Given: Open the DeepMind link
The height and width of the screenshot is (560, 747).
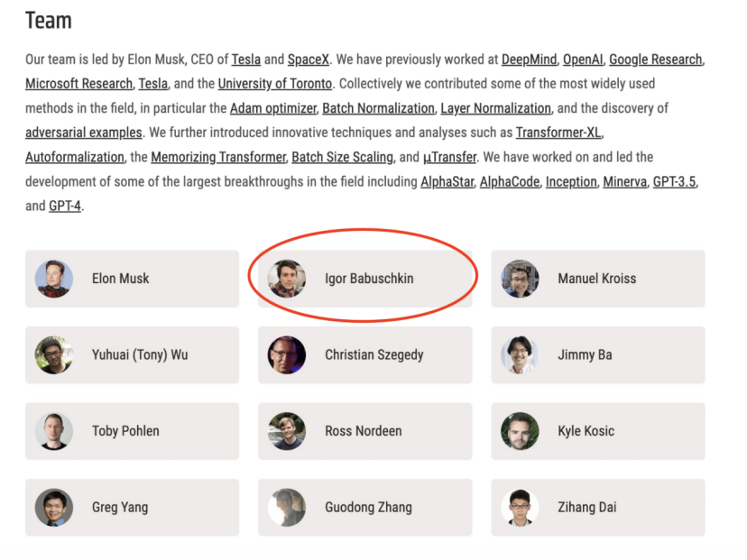Looking at the screenshot, I should [529, 60].
